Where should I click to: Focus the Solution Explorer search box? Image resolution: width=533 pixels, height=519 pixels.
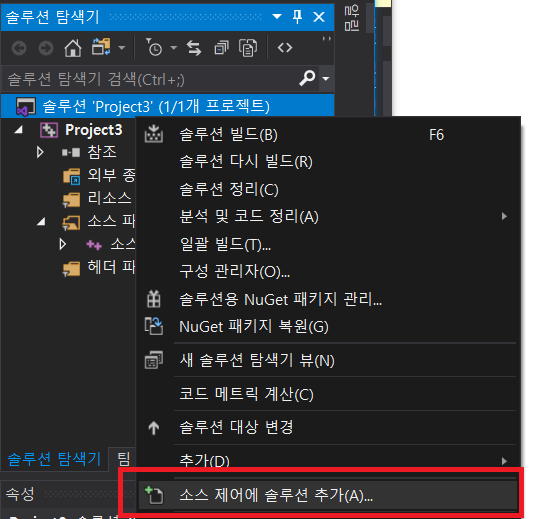point(150,80)
